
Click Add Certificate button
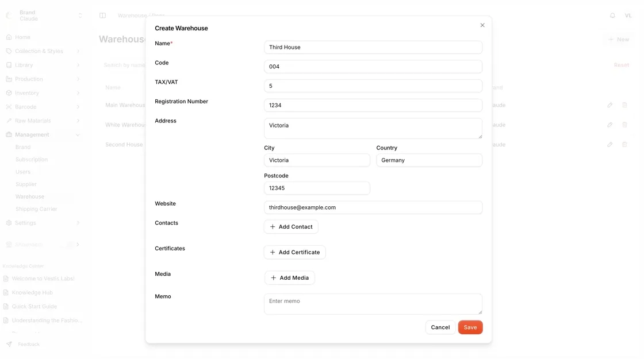[x=295, y=252]
